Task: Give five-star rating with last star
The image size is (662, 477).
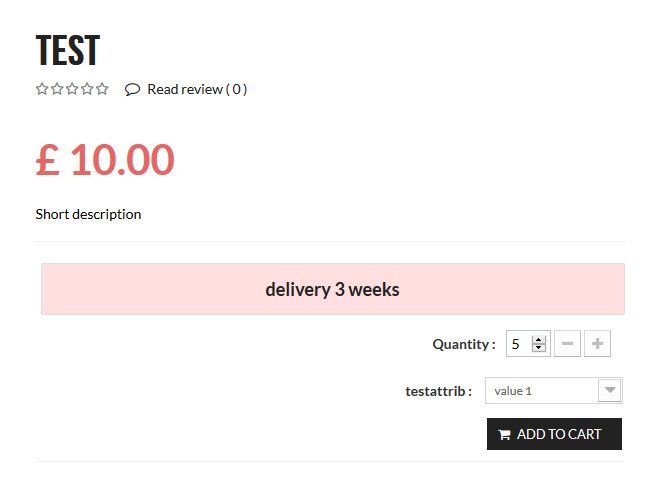Action: point(102,89)
